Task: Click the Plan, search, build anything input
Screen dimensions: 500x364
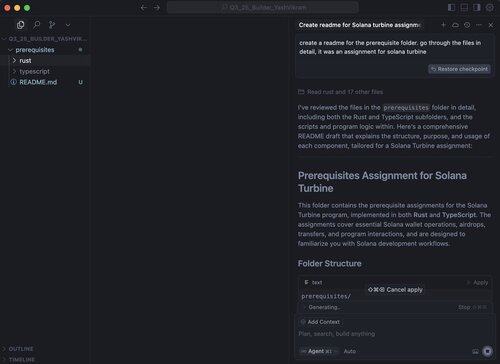Action: tap(393, 334)
